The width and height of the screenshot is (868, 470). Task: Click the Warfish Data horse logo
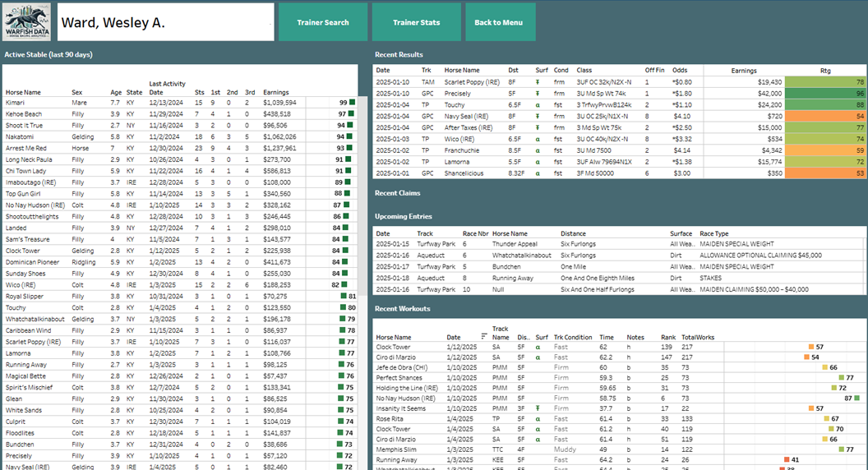[28, 21]
